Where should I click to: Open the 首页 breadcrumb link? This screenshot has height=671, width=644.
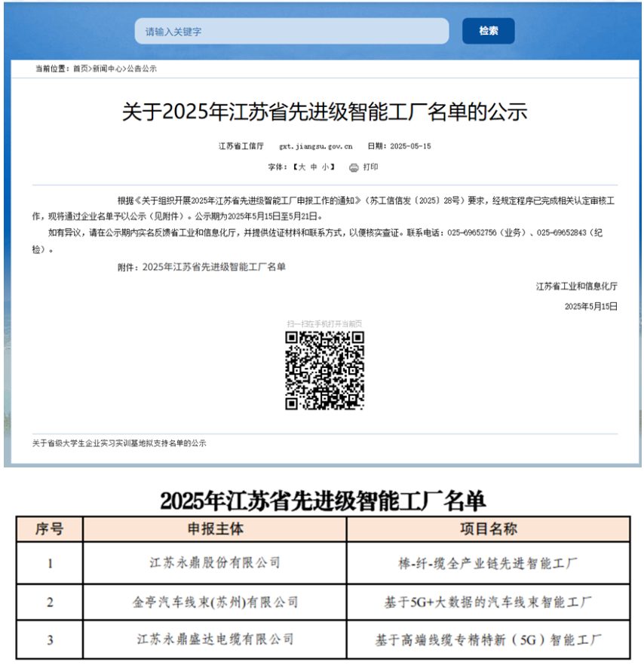[x=80, y=69]
